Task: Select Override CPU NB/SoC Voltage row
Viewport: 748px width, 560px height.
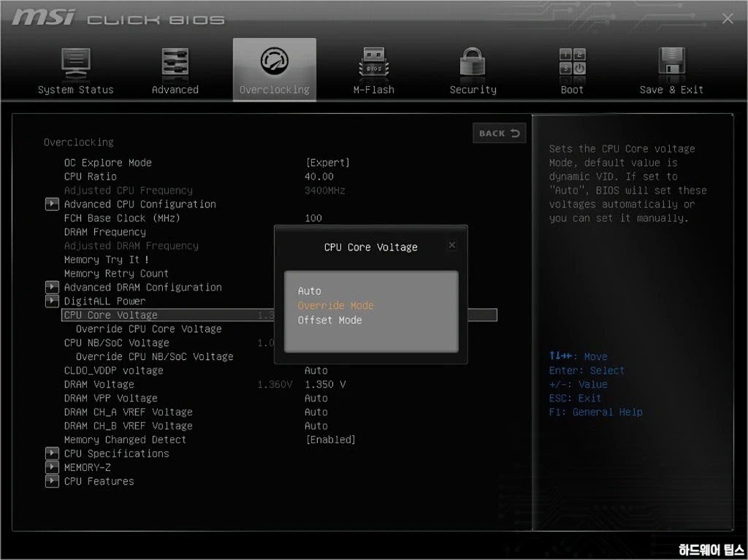Action: tap(155, 356)
